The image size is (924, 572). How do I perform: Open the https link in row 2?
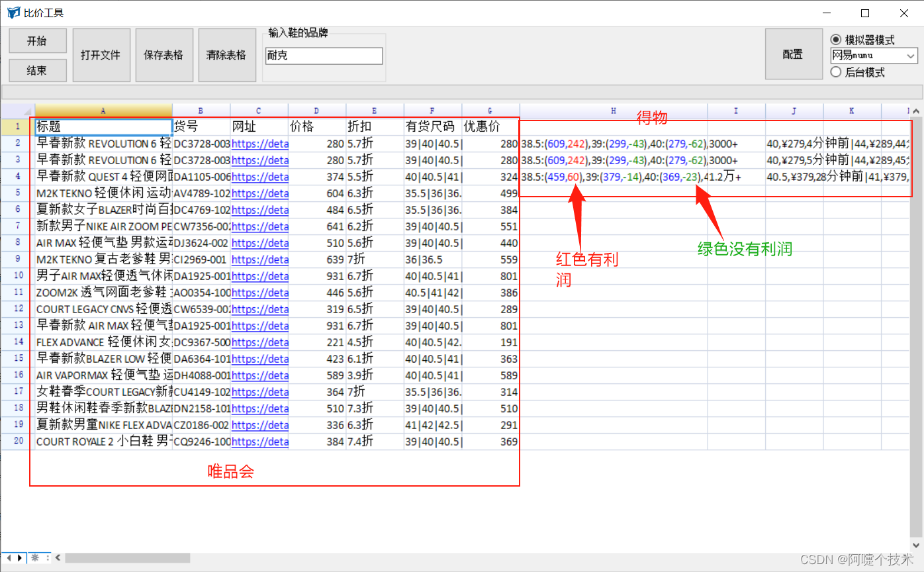[259, 144]
